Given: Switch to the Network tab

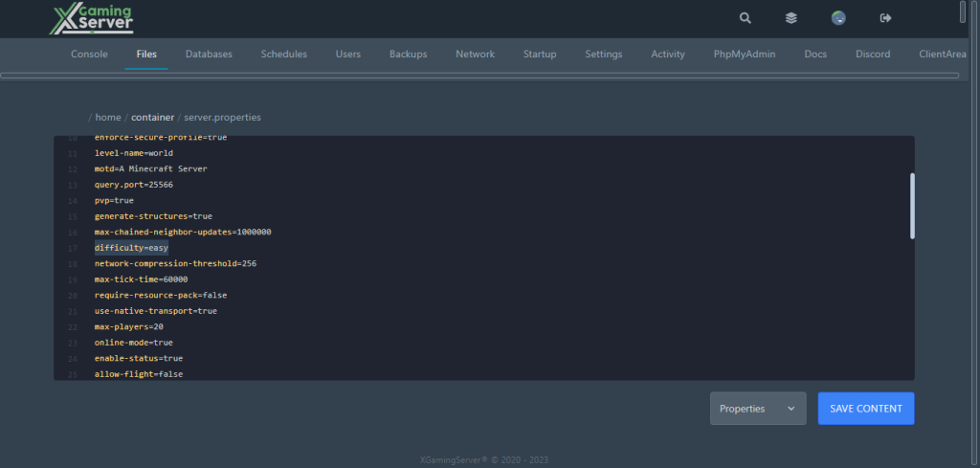Looking at the screenshot, I should (x=475, y=55).
